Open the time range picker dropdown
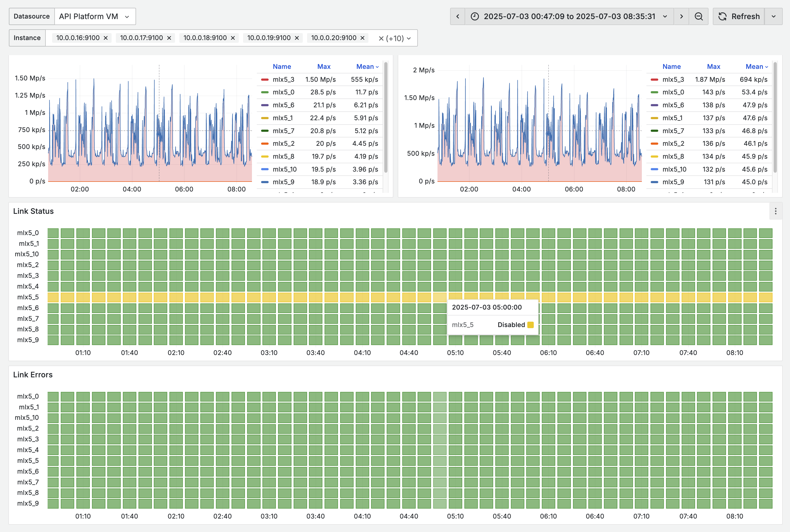This screenshot has height=532, width=790. point(570,16)
